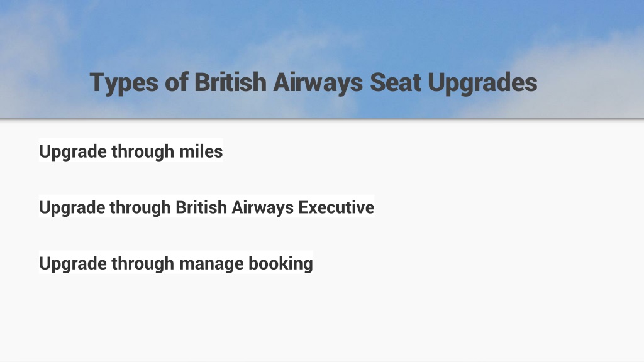This screenshot has width=644, height=362.
Task: Click the word 'miles' in first bullet
Action: click(201, 151)
